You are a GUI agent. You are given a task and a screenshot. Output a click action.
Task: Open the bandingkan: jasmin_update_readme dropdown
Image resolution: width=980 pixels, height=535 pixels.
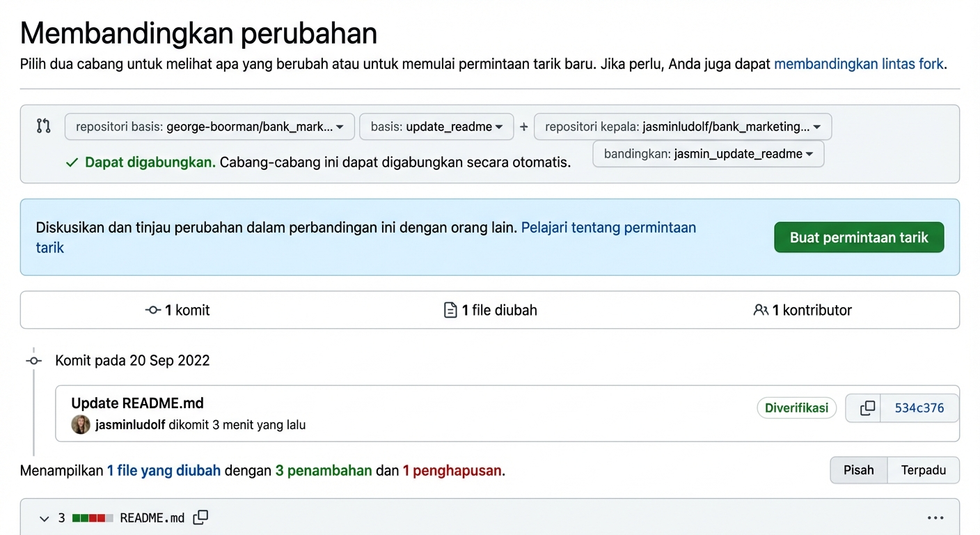(709, 154)
